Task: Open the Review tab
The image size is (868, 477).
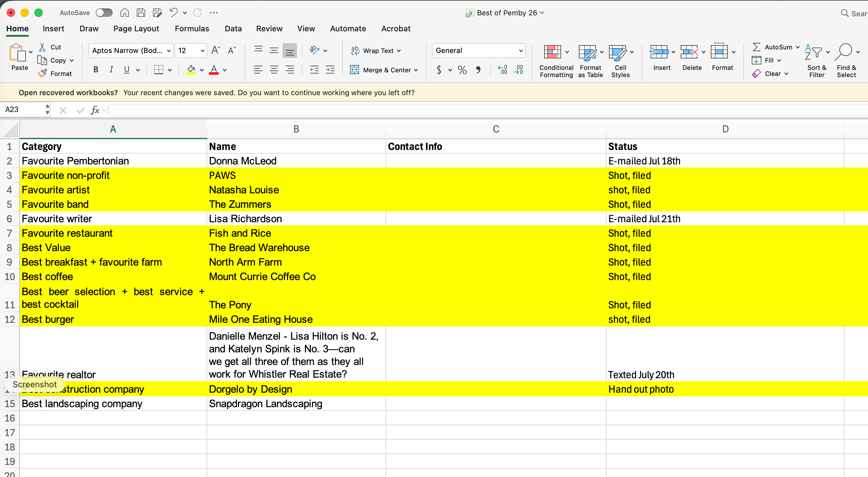Action: 269,29
